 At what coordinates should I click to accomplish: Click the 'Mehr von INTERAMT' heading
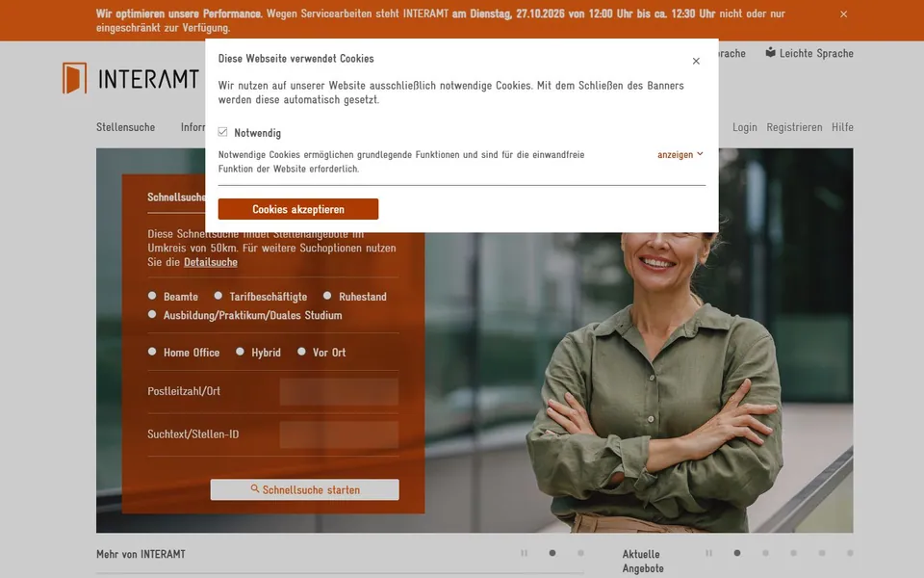141,555
